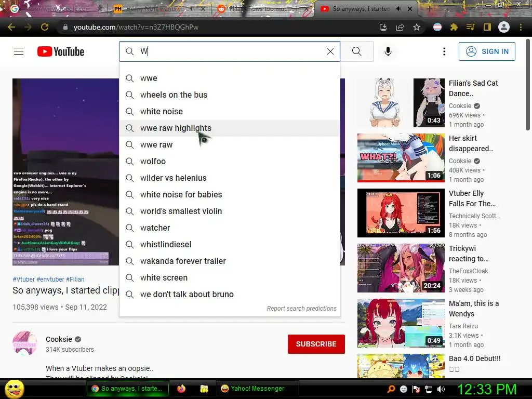Bookmark this page with the star icon
The width and height of the screenshot is (532, 399).
tap(417, 27)
